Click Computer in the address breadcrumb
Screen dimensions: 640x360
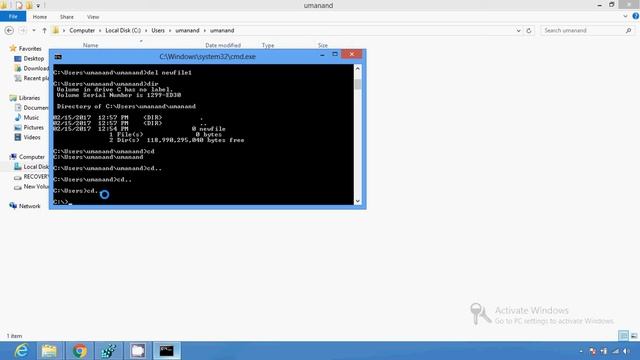click(x=82, y=31)
